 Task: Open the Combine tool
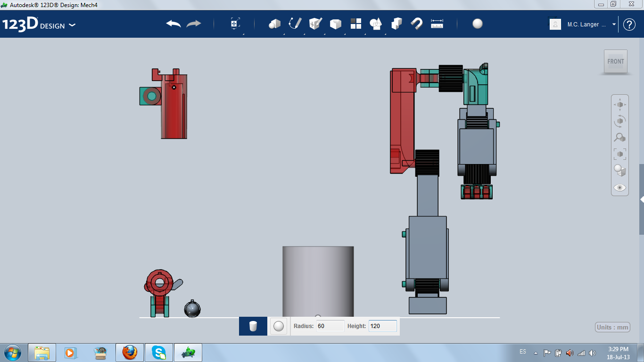(x=396, y=24)
